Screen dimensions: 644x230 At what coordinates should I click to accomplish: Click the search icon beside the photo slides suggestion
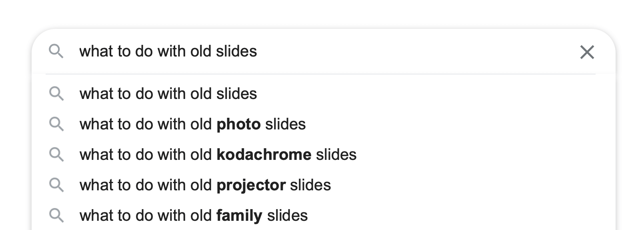56,124
